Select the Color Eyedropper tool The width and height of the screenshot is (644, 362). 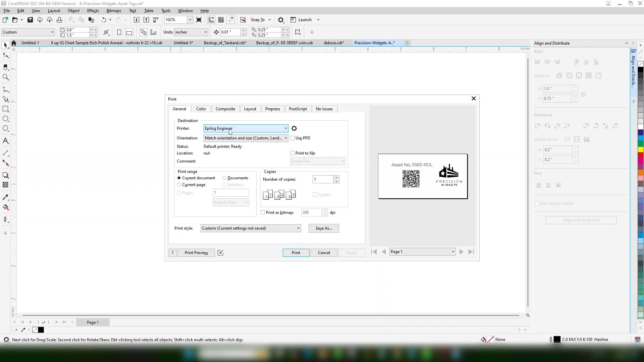click(5, 197)
